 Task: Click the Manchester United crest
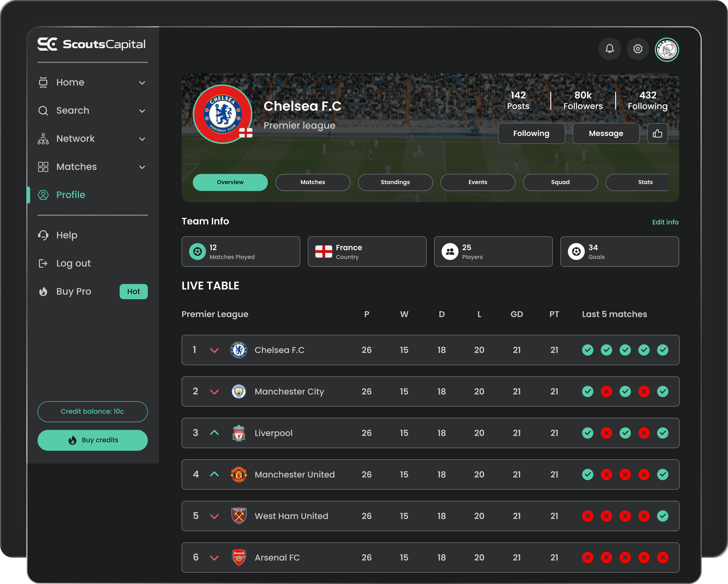239,474
